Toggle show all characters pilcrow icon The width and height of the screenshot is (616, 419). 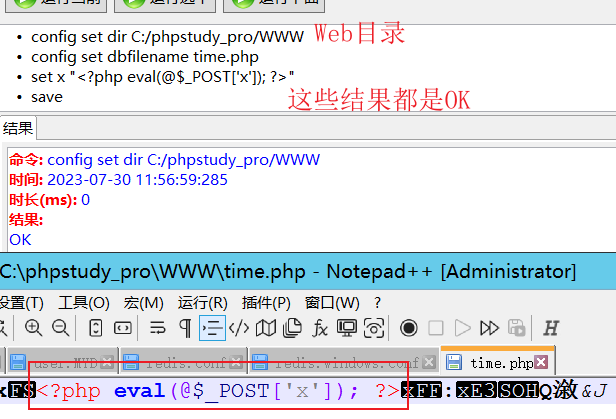tap(185, 328)
